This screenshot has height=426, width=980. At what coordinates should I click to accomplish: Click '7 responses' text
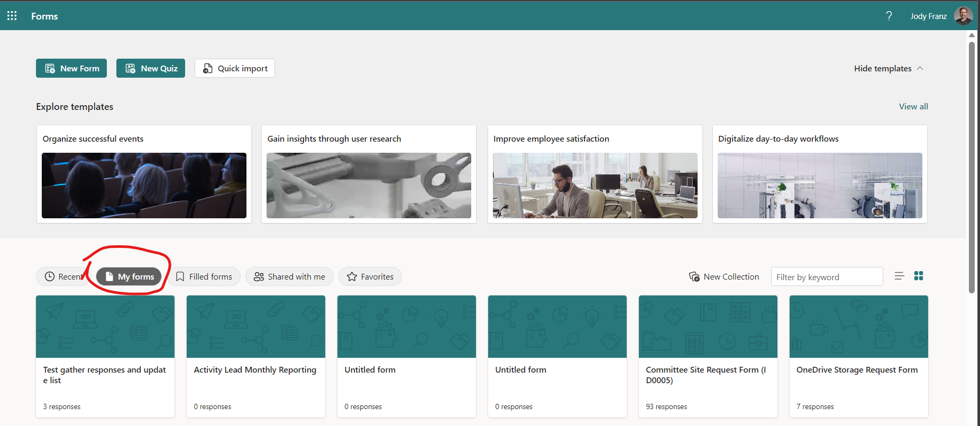tap(815, 406)
